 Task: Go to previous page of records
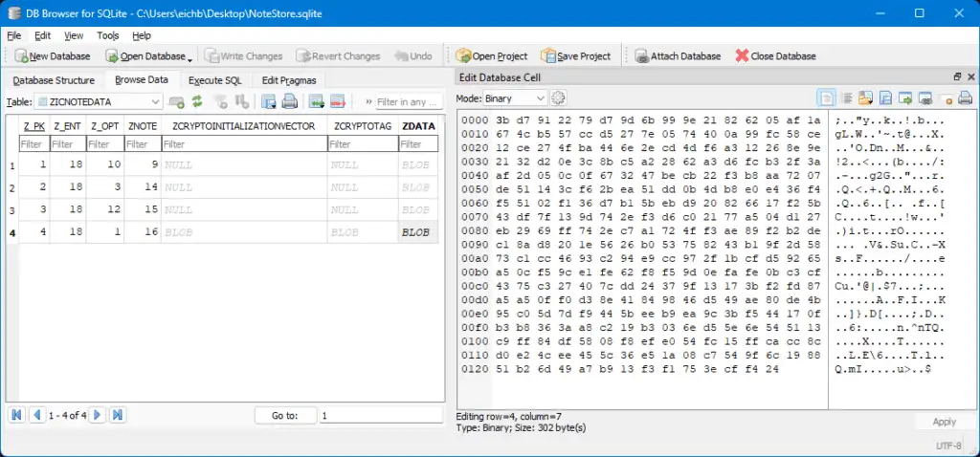click(37, 415)
